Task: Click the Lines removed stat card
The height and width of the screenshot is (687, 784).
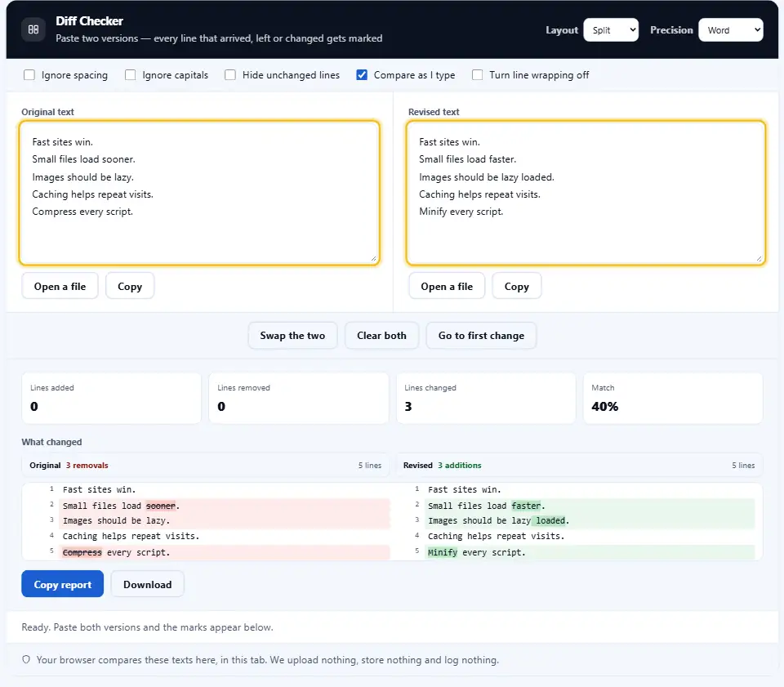Action: (x=299, y=398)
